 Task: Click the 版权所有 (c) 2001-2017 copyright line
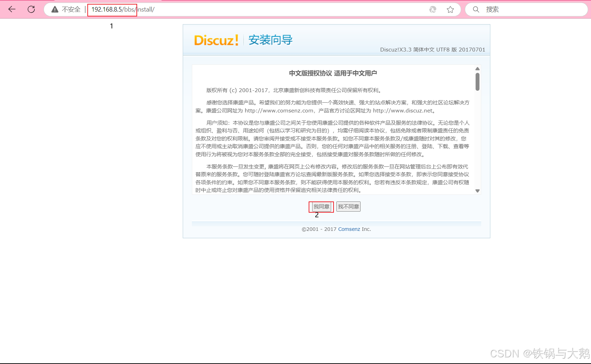tap(294, 90)
